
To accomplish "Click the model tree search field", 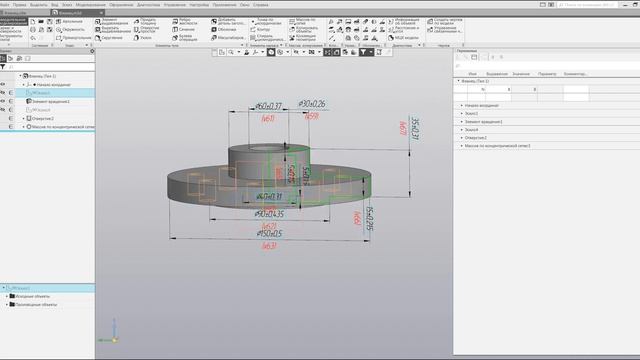I will tap(51, 67).
